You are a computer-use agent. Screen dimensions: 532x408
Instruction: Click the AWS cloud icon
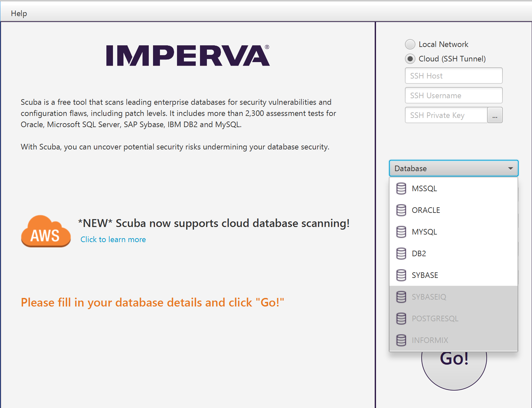[x=46, y=231]
